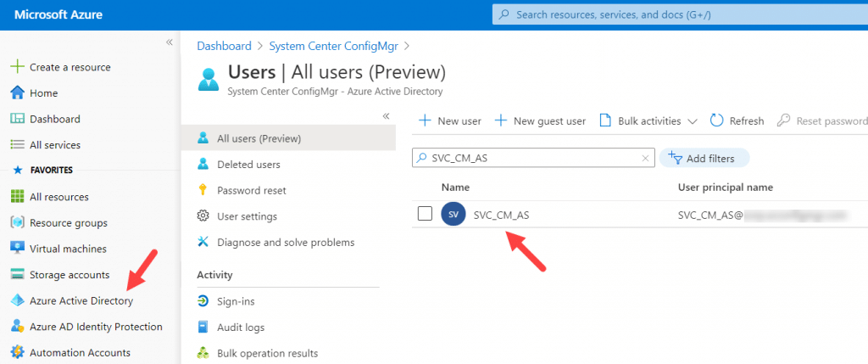This screenshot has width=868, height=364.
Task: Select Virtual machines in favorites
Action: pyautogui.click(x=68, y=249)
